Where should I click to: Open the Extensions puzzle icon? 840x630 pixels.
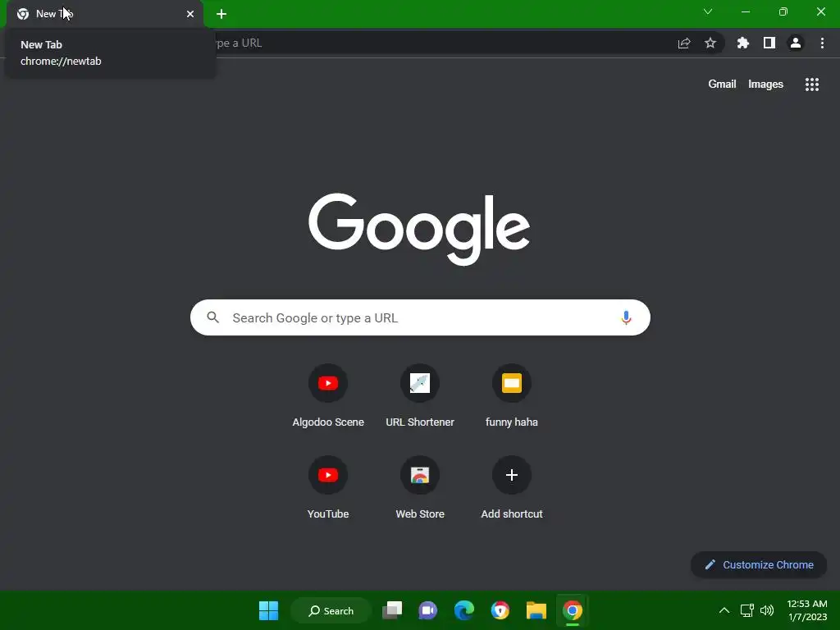point(742,43)
